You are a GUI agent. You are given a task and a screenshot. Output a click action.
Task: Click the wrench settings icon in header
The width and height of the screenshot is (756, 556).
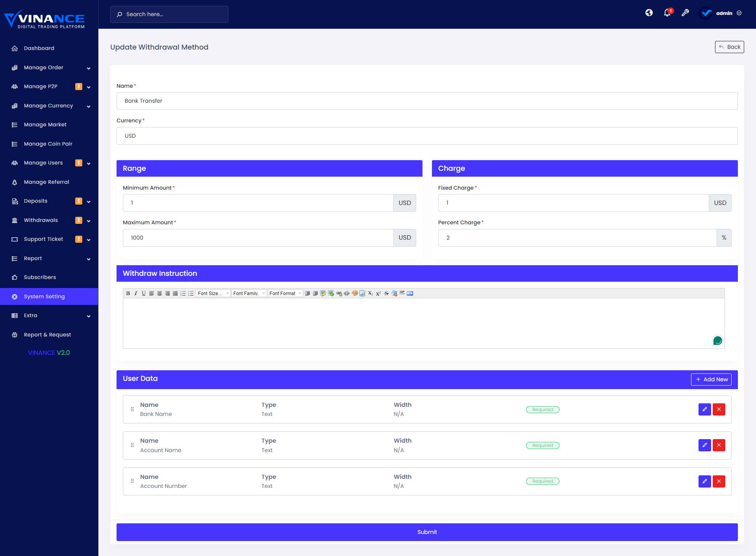[x=685, y=13]
